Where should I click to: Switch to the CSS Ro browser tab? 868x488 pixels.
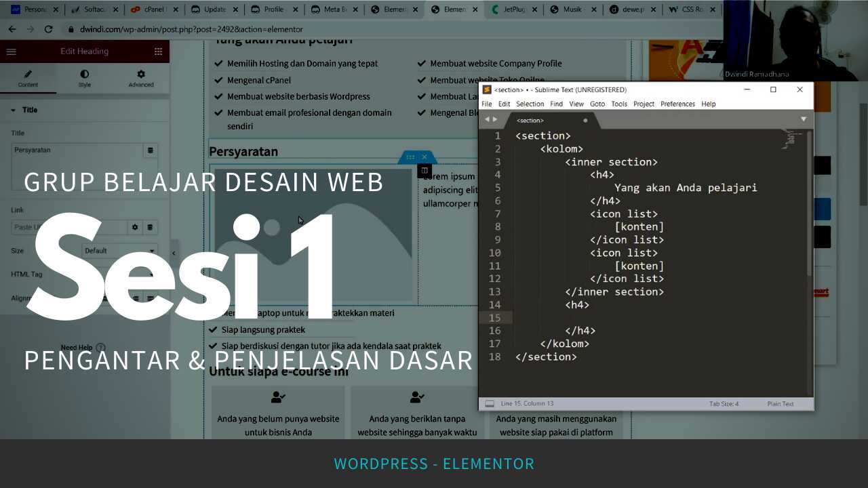click(x=692, y=9)
